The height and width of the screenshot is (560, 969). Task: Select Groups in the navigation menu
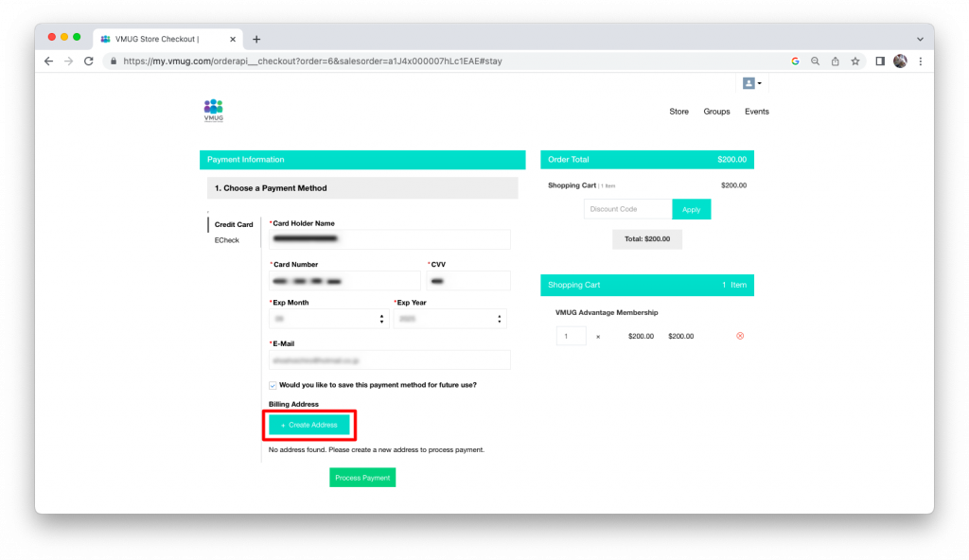pos(716,111)
